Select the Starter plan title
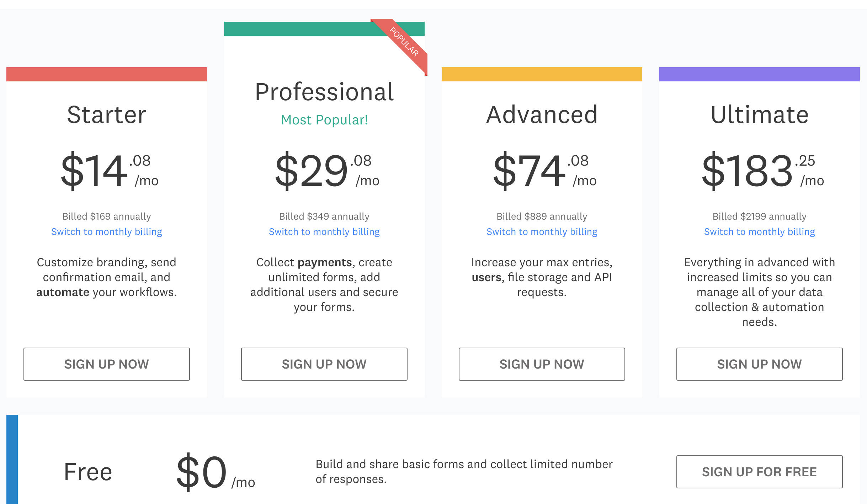The width and height of the screenshot is (867, 504). click(106, 114)
